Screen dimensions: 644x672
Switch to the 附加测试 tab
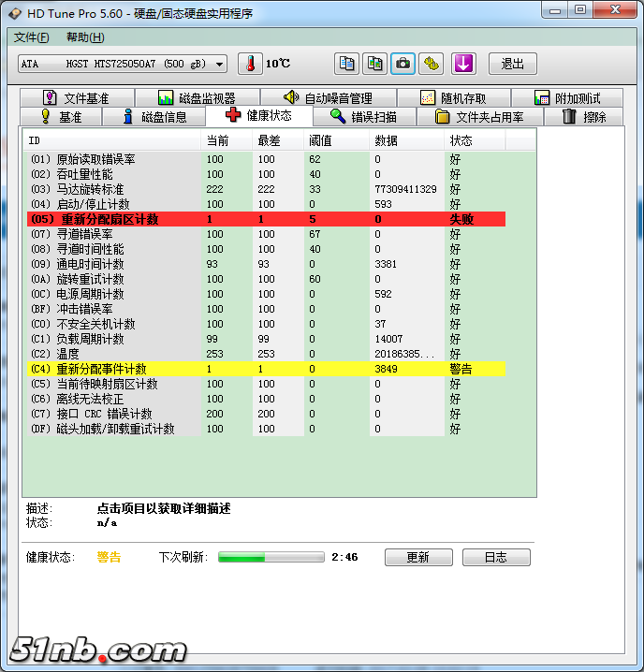pos(567,98)
